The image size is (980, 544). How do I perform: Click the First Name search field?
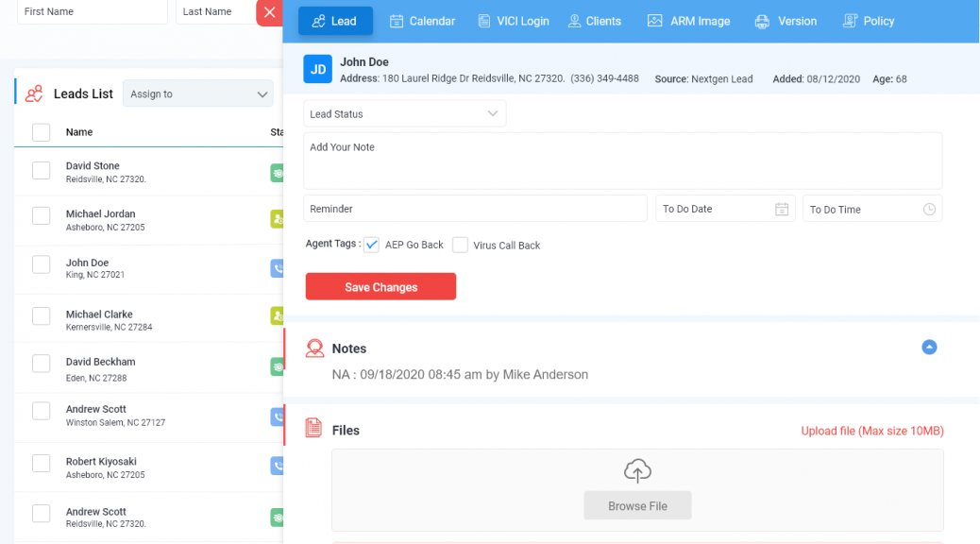point(93,12)
